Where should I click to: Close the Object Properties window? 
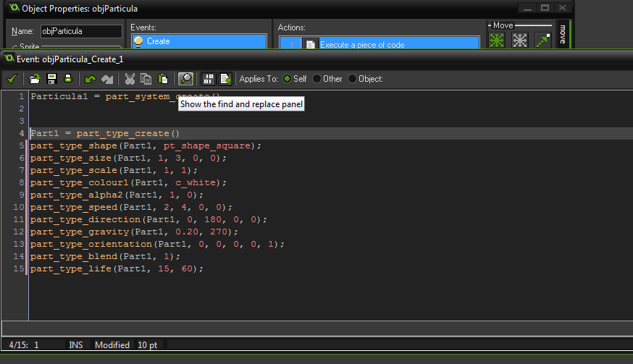coord(562,8)
